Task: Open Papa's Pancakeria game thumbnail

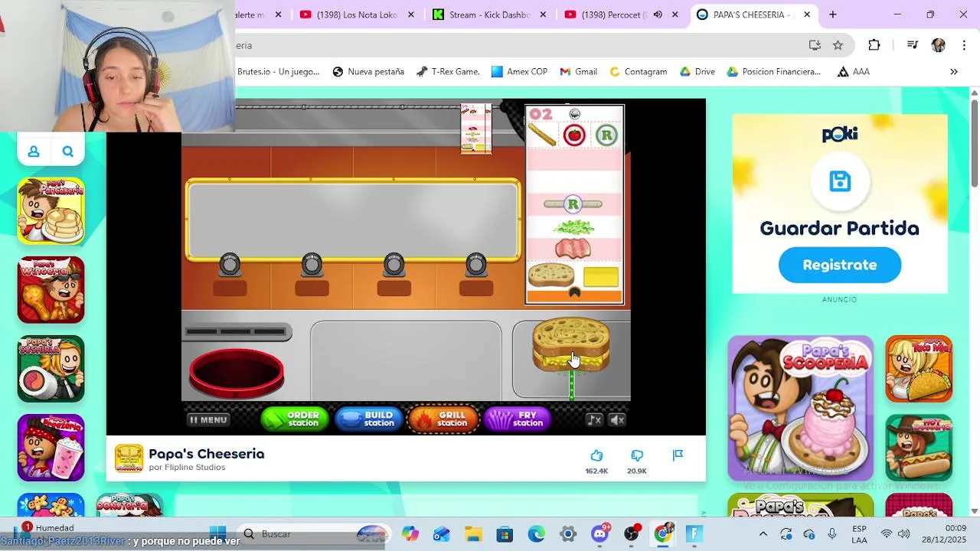Action: [51, 211]
